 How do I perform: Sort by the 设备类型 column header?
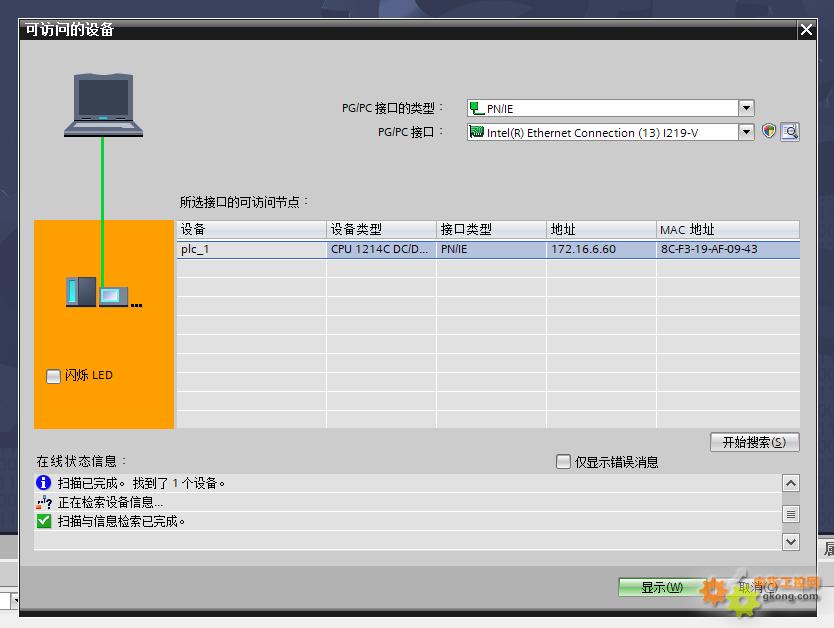pyautogui.click(x=381, y=229)
